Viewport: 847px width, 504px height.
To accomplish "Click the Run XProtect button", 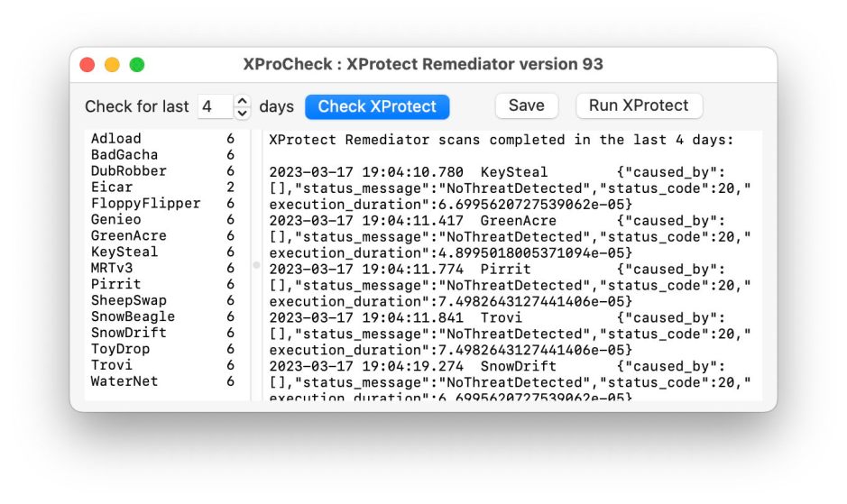I will tap(639, 105).
